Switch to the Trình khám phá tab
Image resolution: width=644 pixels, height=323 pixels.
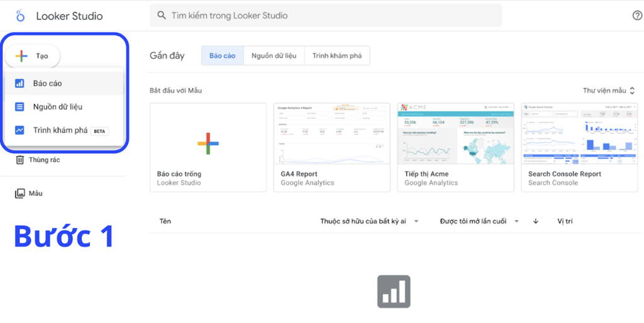(x=337, y=55)
